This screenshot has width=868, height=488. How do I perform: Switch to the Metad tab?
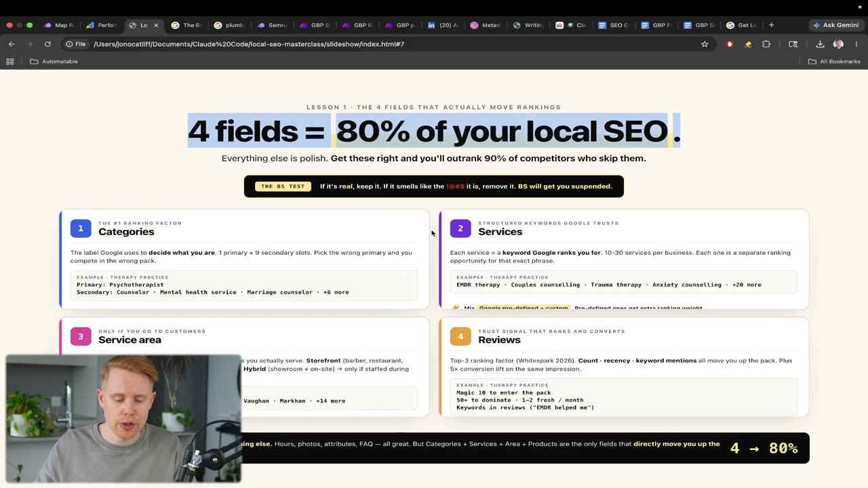[x=486, y=25]
